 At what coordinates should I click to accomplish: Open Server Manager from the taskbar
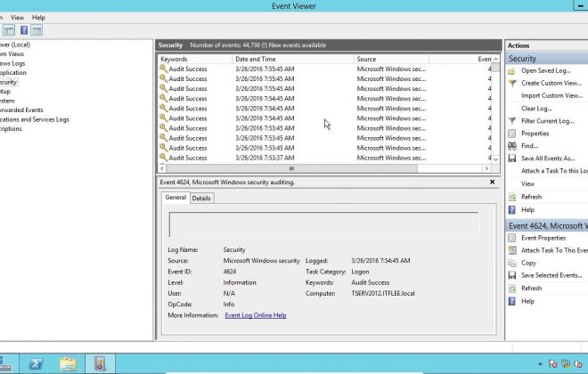pos(5,364)
